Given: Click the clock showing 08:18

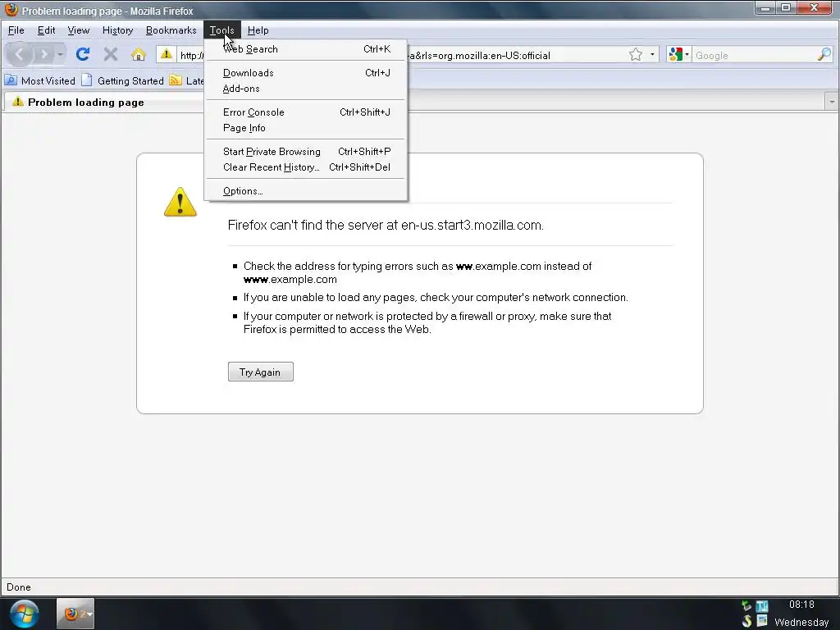Looking at the screenshot, I should pyautogui.click(x=801, y=605).
